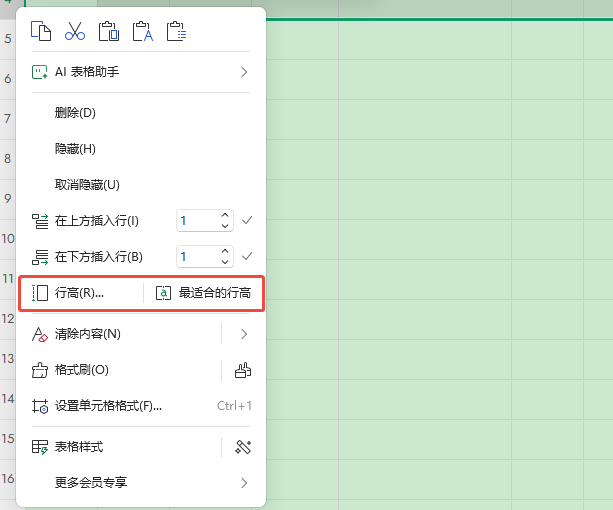Open AI 表格助手 menu entry

tap(87, 72)
